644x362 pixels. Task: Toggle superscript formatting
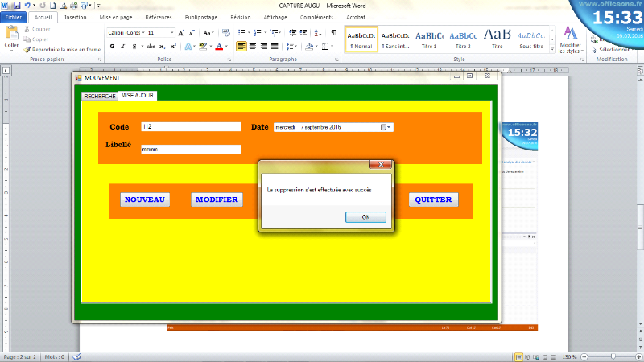[x=173, y=47]
